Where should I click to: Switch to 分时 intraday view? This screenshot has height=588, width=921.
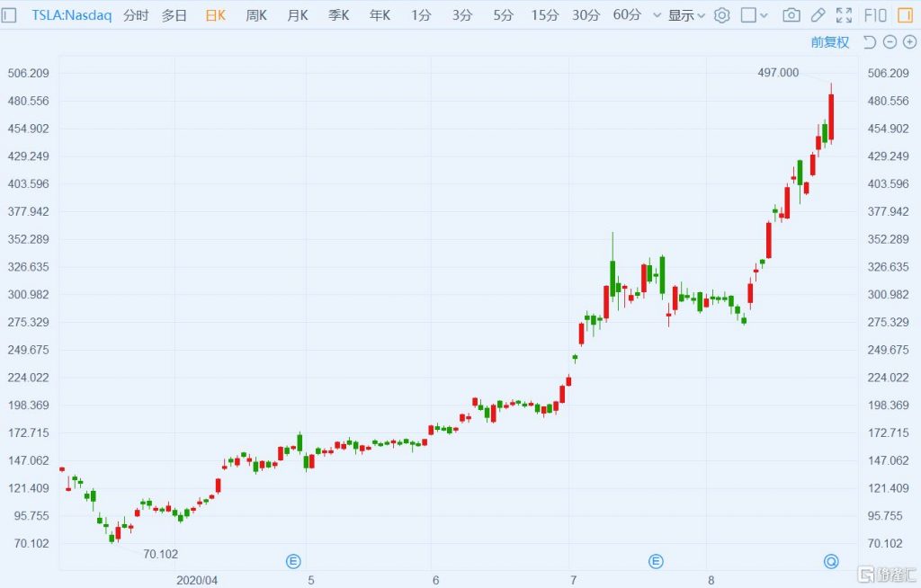tap(136, 15)
